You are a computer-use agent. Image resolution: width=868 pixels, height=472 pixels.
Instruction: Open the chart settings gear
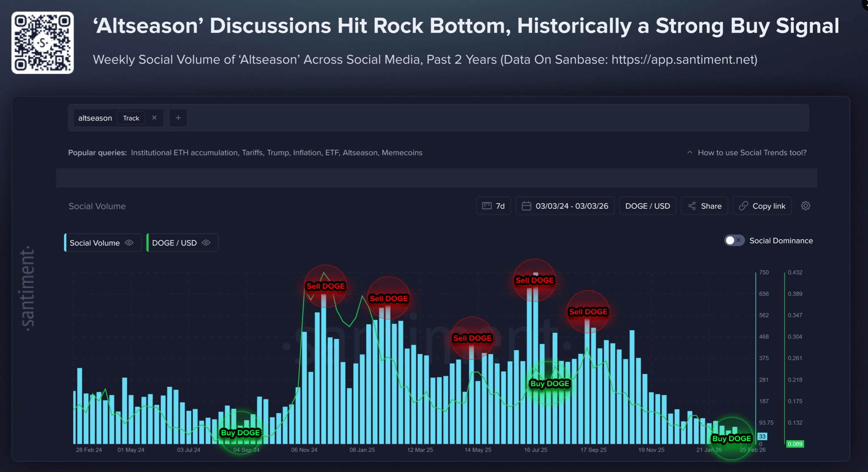(806, 206)
